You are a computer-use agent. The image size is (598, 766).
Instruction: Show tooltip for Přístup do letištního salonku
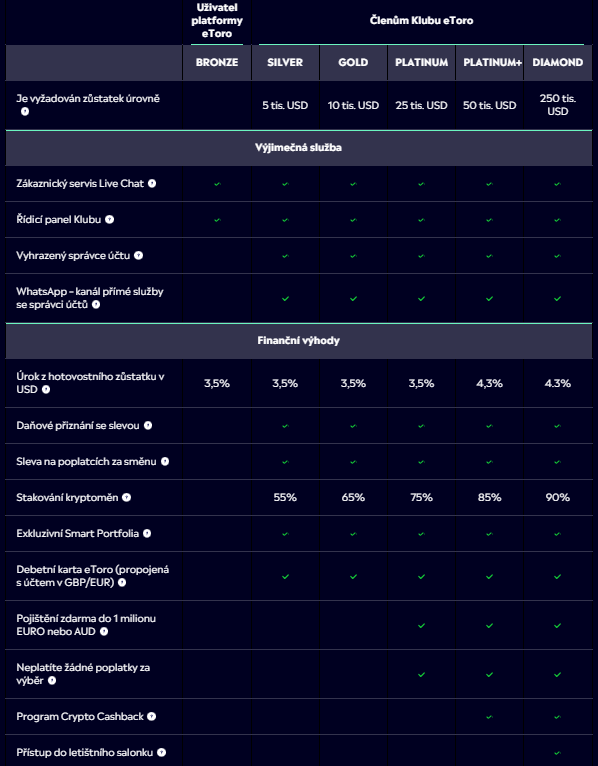[161, 753]
